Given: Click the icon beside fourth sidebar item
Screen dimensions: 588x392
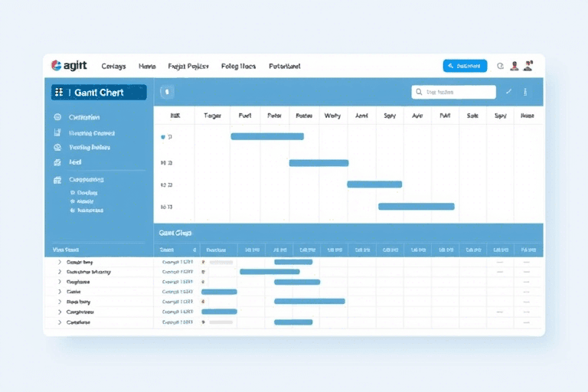Looking at the screenshot, I should tap(57, 162).
